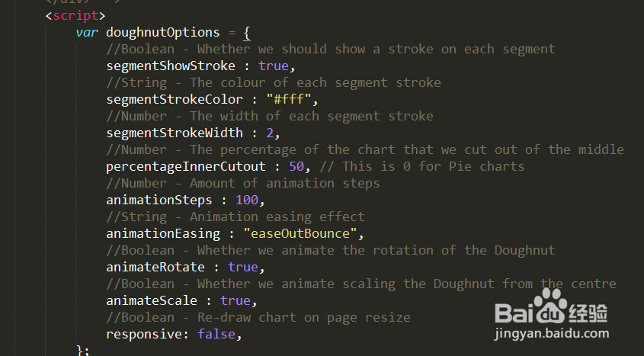
Task: Click the animationEasing property name
Action: pyautogui.click(x=163, y=233)
